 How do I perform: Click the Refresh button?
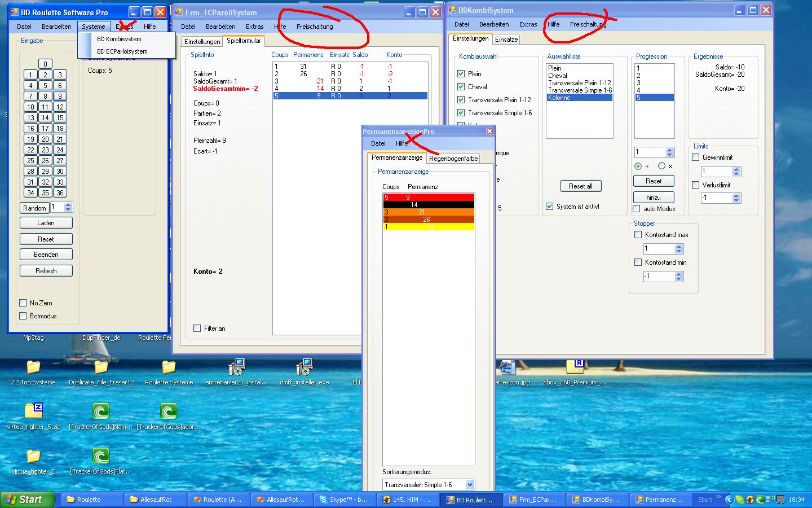click(46, 271)
